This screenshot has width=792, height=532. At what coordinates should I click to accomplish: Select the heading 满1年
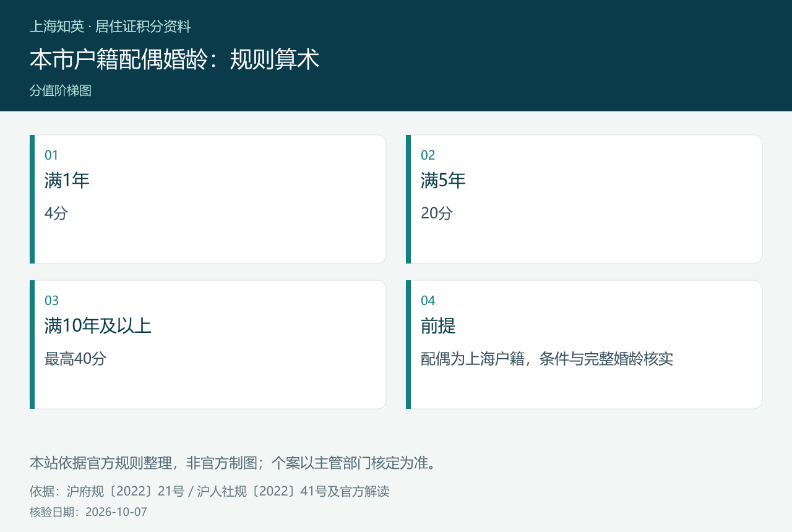coord(67,181)
